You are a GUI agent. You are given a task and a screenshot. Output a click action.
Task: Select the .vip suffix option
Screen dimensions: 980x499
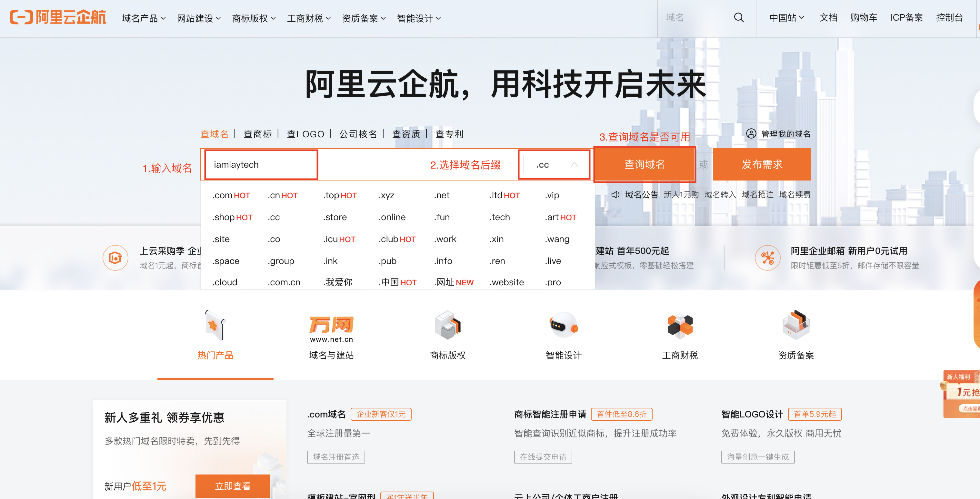point(552,195)
